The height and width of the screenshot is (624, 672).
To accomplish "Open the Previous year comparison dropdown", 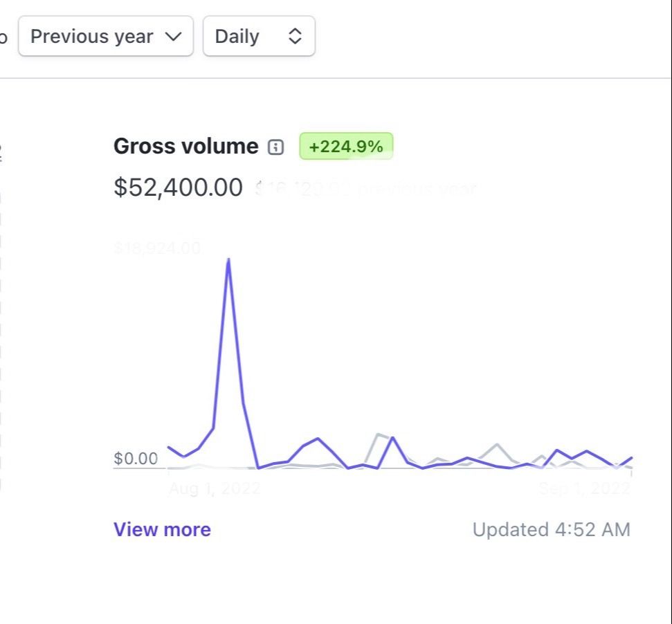I will tap(106, 37).
